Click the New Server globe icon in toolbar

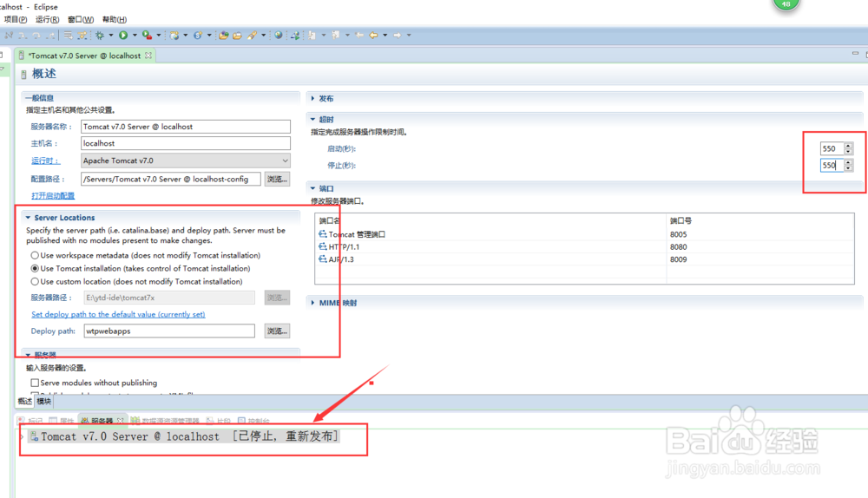tap(174, 36)
